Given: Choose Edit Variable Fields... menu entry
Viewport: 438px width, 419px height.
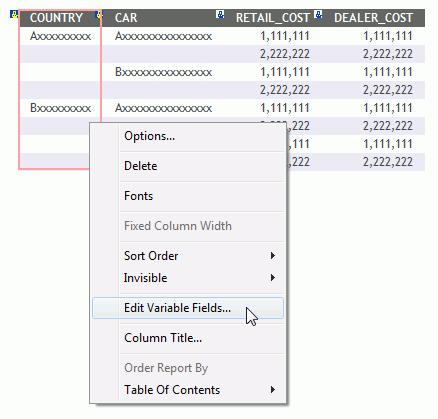Looking at the screenshot, I should click(188, 308).
